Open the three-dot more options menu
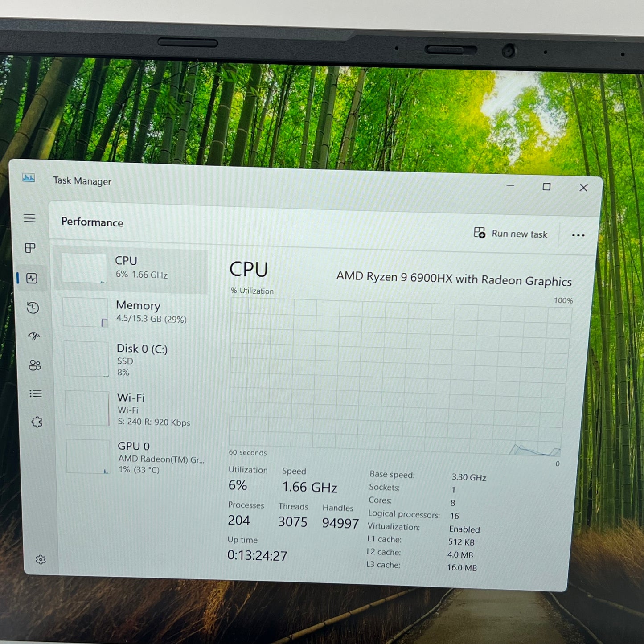The height and width of the screenshot is (644, 644). click(578, 235)
